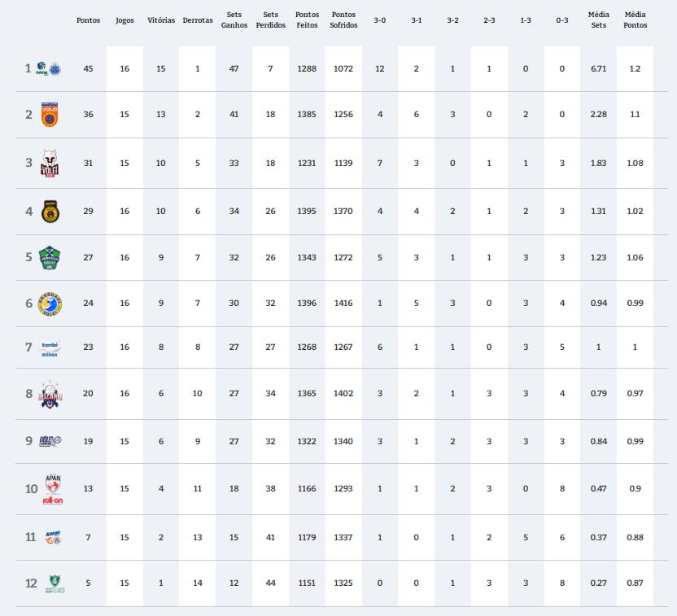
Task: Click the Derrotas column header
Action: 198,20
